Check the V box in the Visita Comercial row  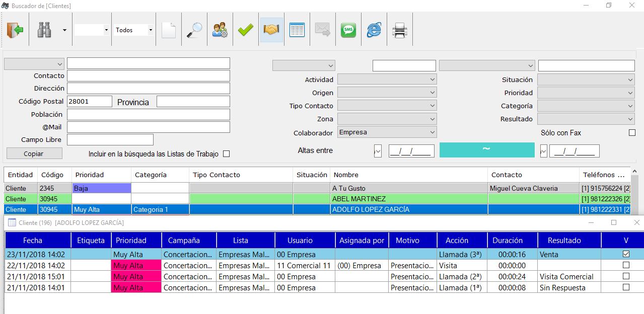[626, 276]
